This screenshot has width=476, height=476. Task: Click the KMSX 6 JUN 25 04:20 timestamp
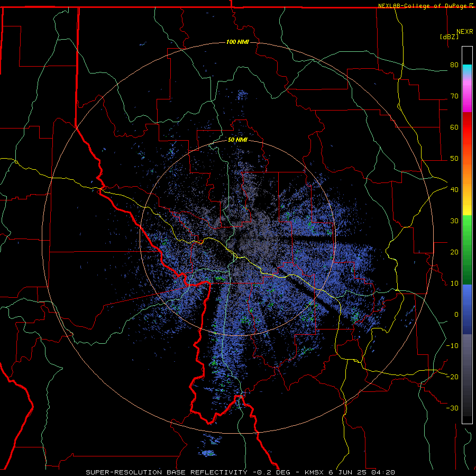coord(350,472)
